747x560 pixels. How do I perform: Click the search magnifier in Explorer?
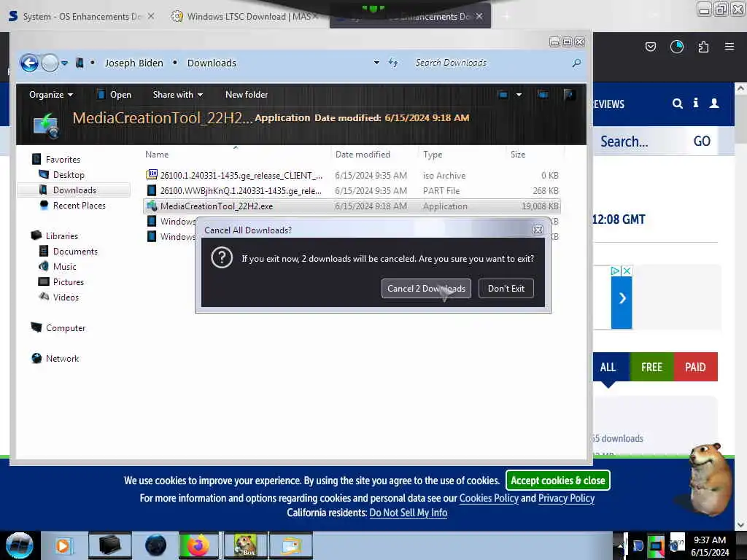(x=576, y=63)
